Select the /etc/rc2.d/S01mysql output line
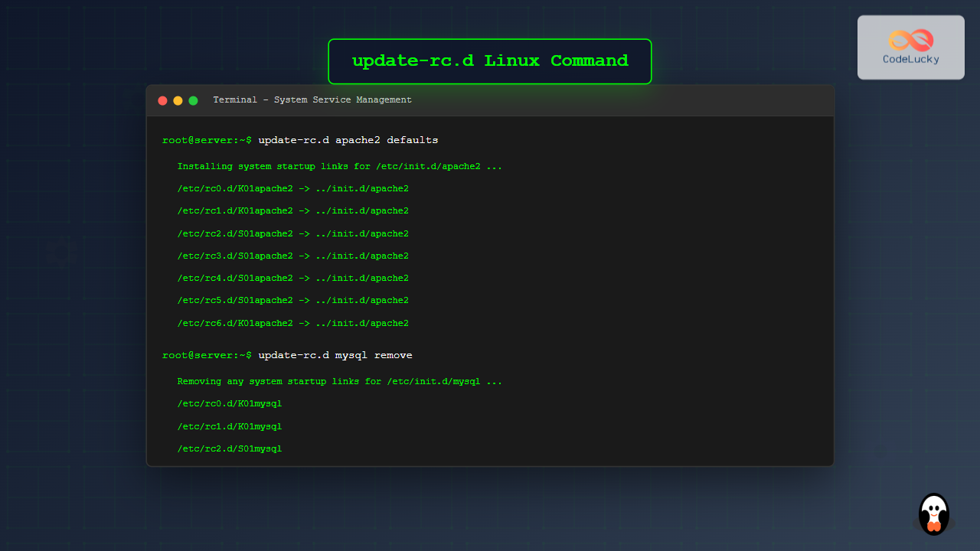980x551 pixels. tap(230, 448)
